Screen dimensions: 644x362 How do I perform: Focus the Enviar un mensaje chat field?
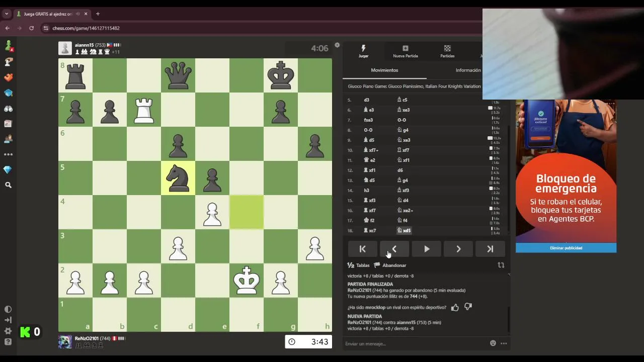416,343
